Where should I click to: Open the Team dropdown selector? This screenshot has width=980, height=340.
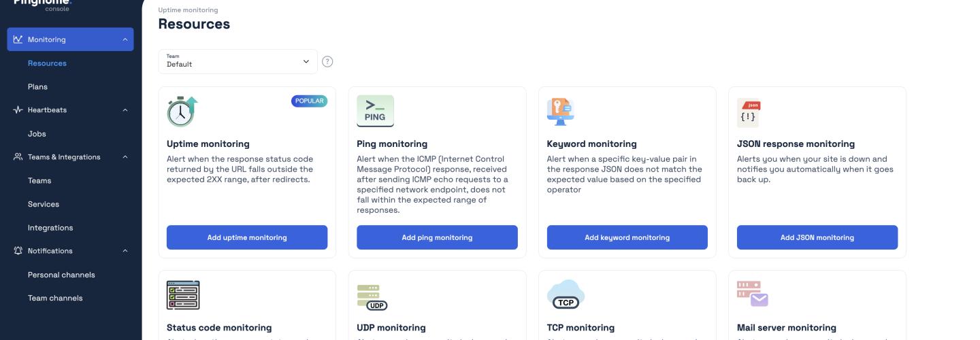click(238, 62)
